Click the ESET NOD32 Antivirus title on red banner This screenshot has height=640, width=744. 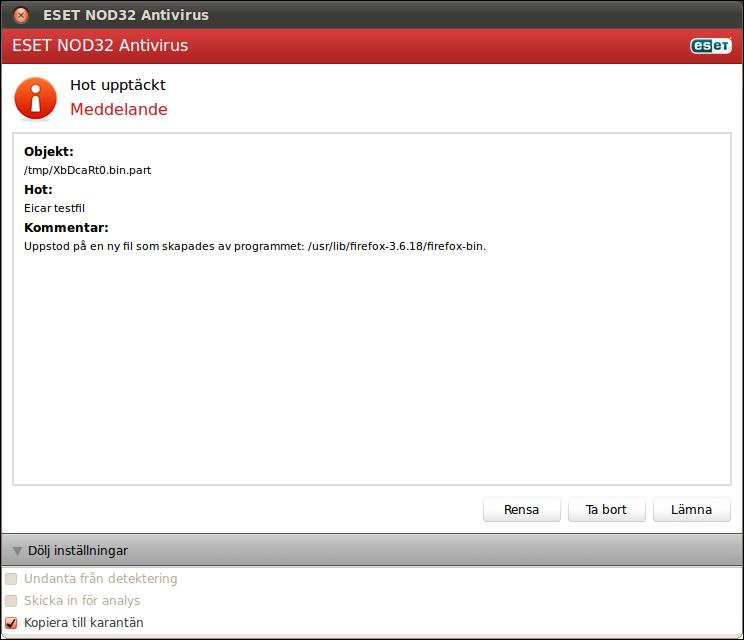coord(100,46)
